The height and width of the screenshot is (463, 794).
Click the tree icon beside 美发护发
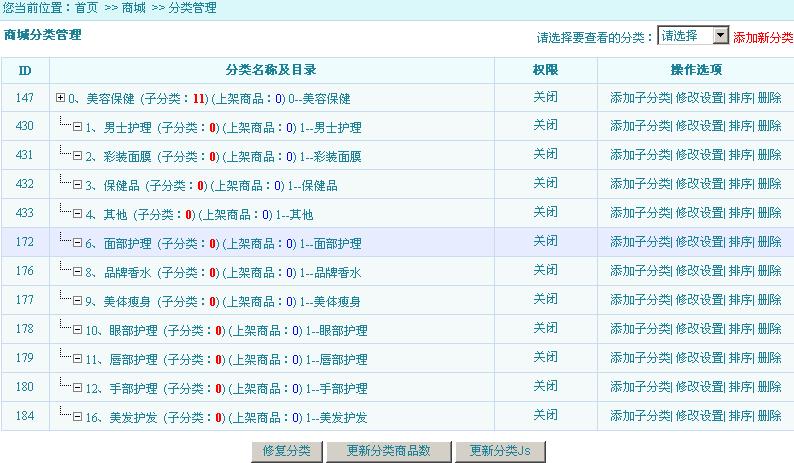click(78, 417)
